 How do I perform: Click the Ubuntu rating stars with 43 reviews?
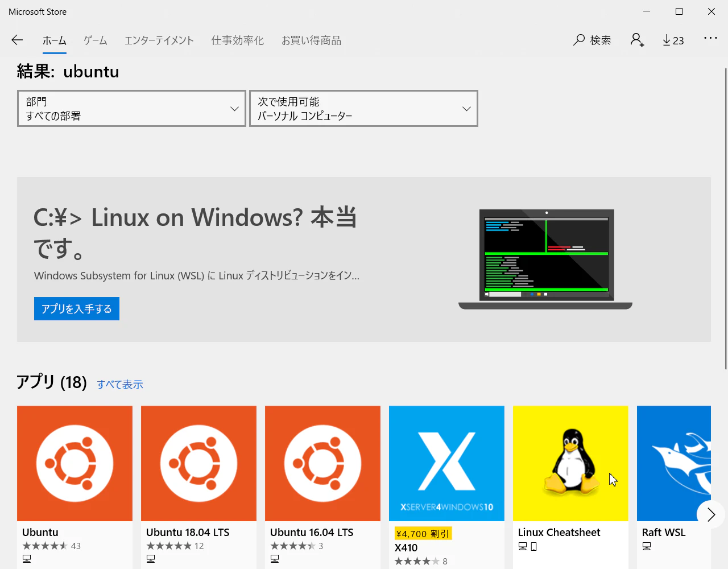[x=45, y=546]
